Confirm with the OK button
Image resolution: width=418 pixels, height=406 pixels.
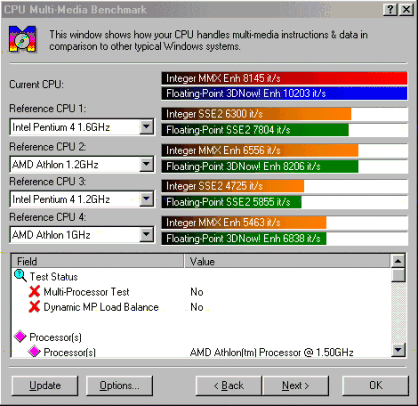tap(375, 386)
